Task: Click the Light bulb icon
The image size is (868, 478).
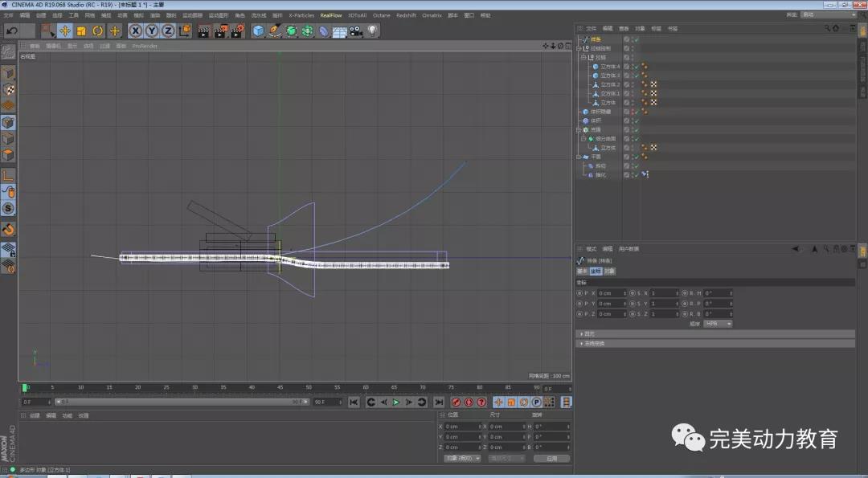Action: point(373,31)
